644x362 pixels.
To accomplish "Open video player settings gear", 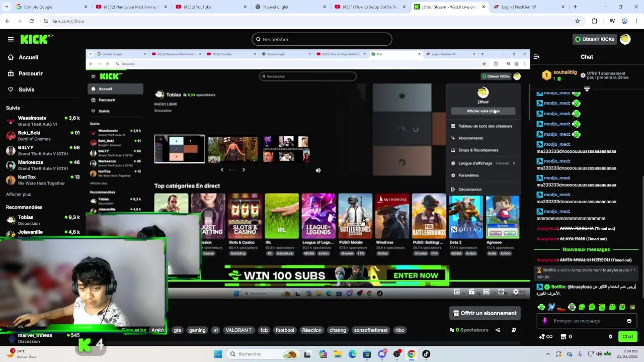I will [516, 292].
